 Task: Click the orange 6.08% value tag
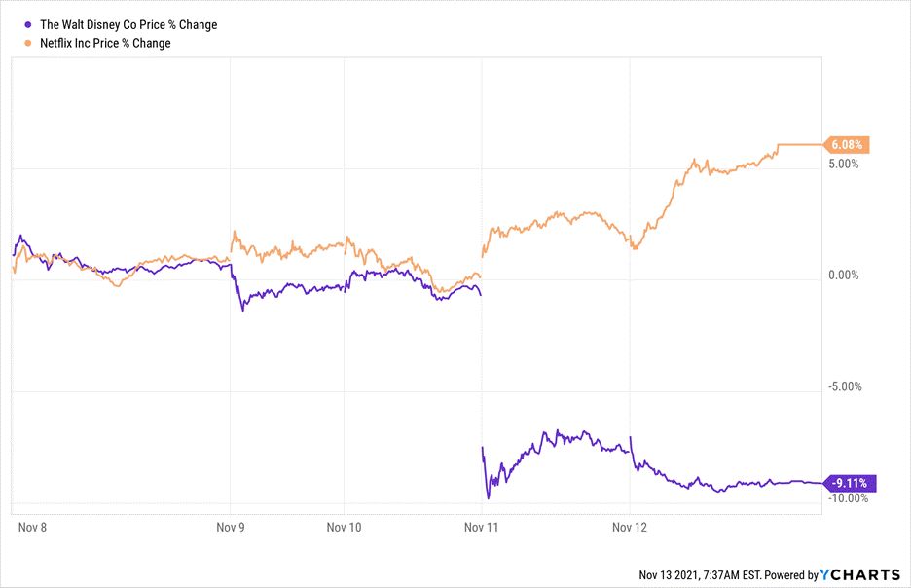click(x=847, y=145)
